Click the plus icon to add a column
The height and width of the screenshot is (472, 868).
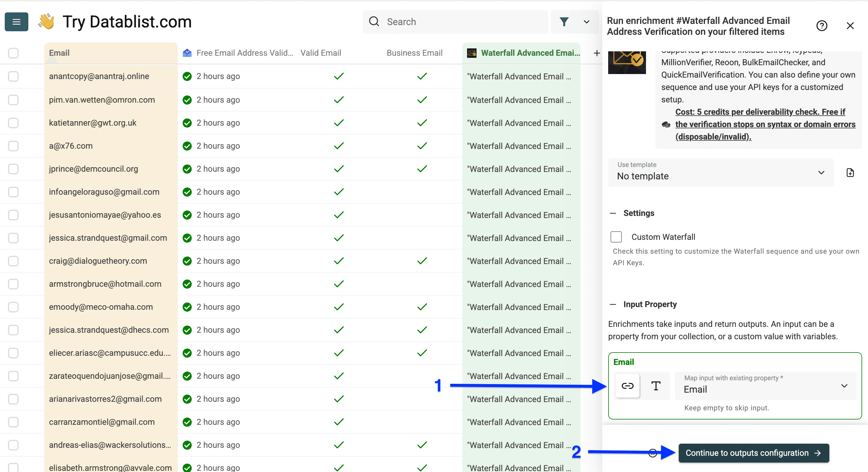click(x=597, y=53)
